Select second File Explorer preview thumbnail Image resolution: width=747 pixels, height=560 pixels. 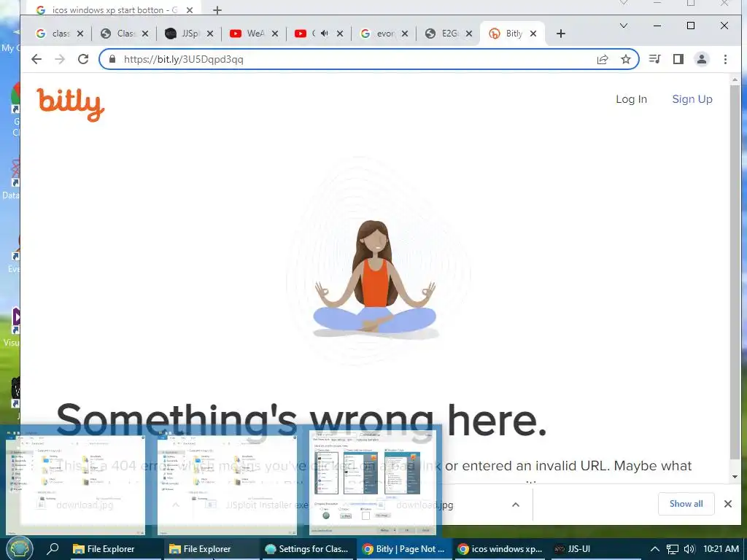pyautogui.click(x=228, y=483)
